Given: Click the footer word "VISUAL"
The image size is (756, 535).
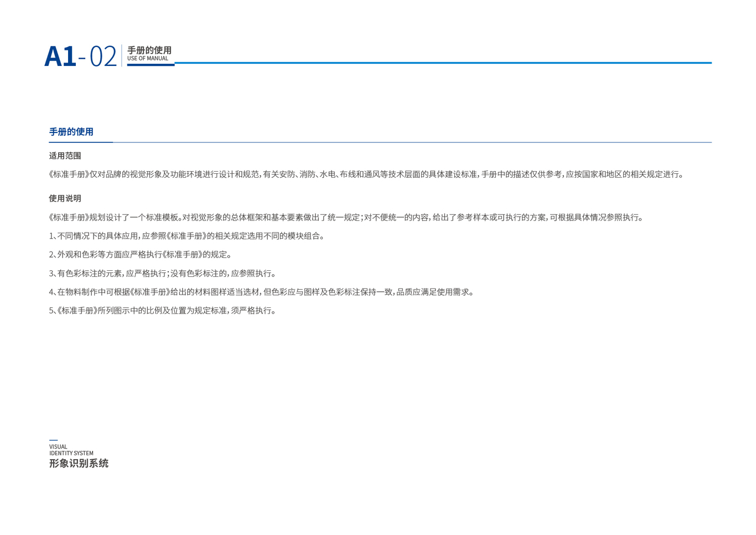Looking at the screenshot, I should (x=58, y=447).
